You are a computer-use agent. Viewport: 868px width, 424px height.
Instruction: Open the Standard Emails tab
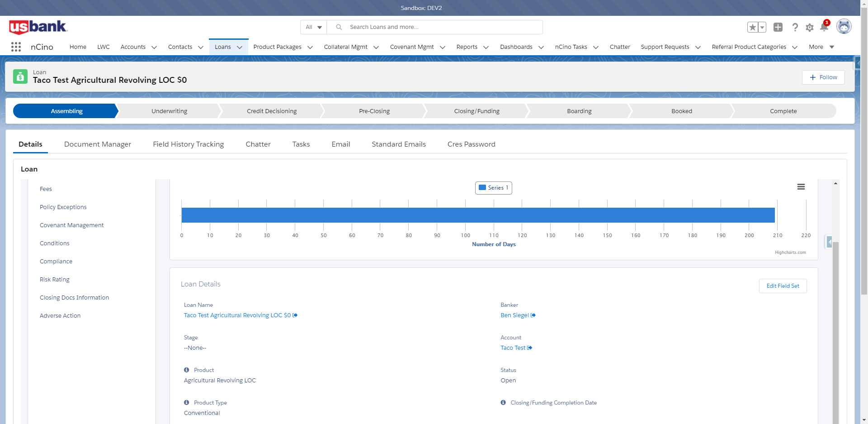tap(399, 144)
